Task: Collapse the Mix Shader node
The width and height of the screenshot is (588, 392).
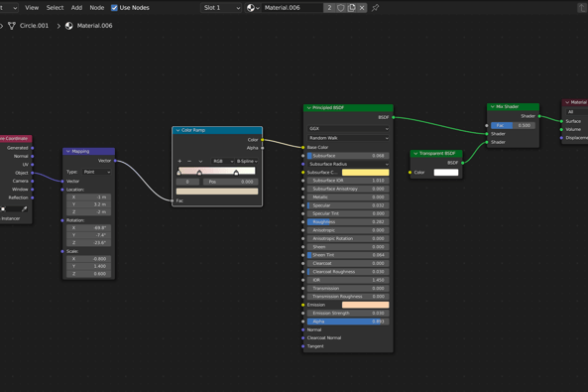Action: 493,106
